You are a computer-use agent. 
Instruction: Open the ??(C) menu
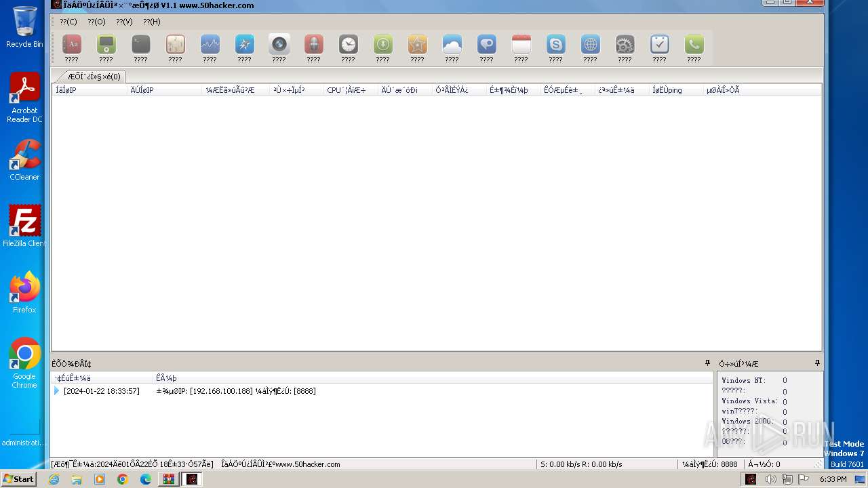coord(68,22)
